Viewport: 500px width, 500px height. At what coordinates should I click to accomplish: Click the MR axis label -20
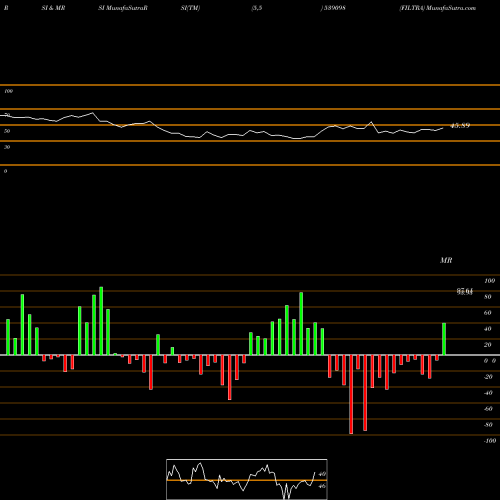click(x=488, y=377)
